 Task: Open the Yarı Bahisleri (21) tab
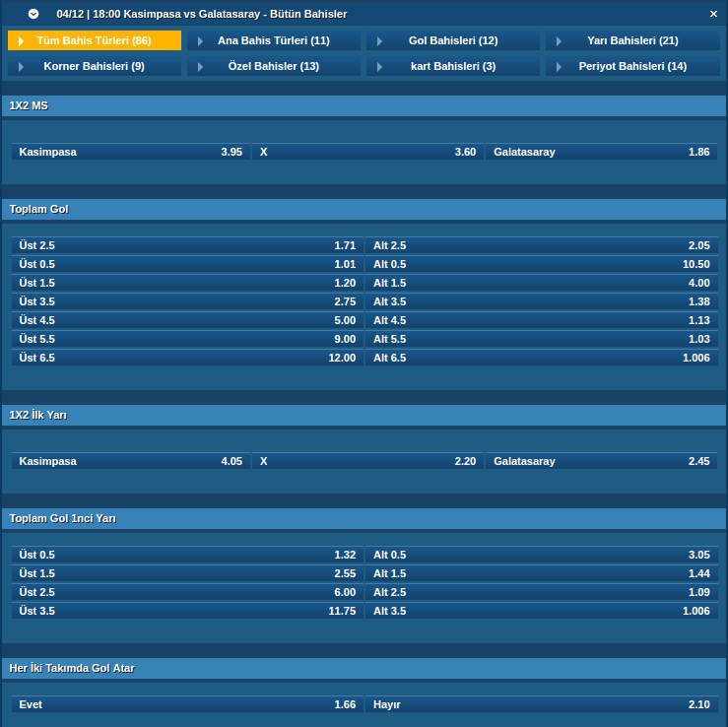tap(632, 40)
